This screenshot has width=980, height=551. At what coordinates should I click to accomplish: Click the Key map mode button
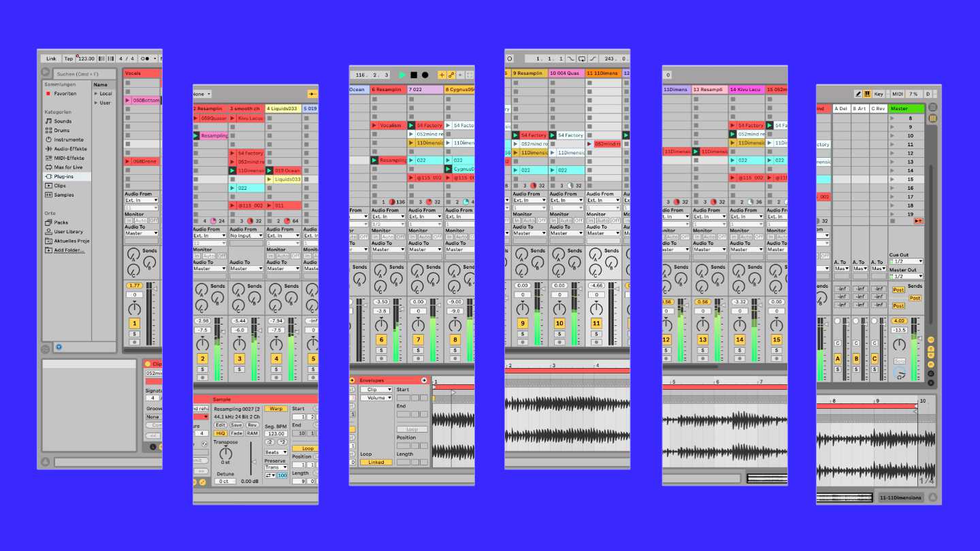[x=879, y=94]
